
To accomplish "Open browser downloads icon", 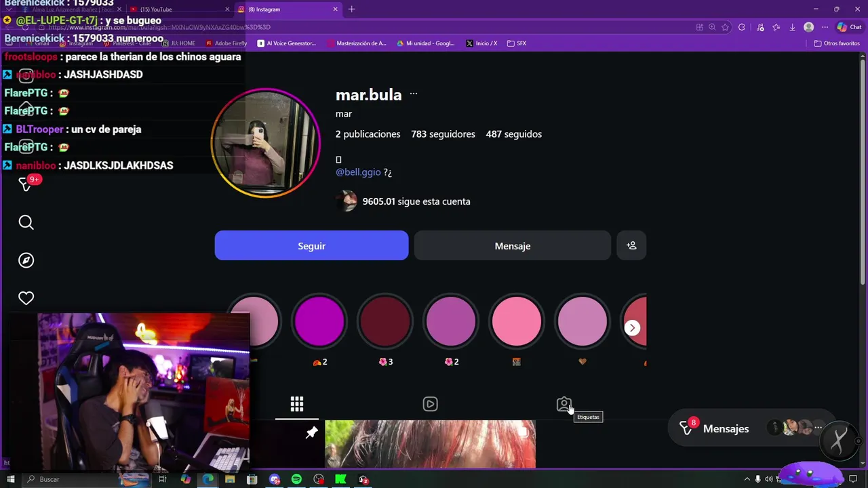I will [x=792, y=27].
